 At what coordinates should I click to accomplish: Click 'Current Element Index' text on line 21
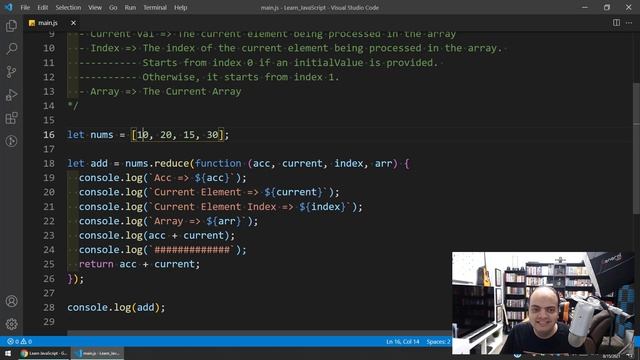pyautogui.click(x=215, y=207)
